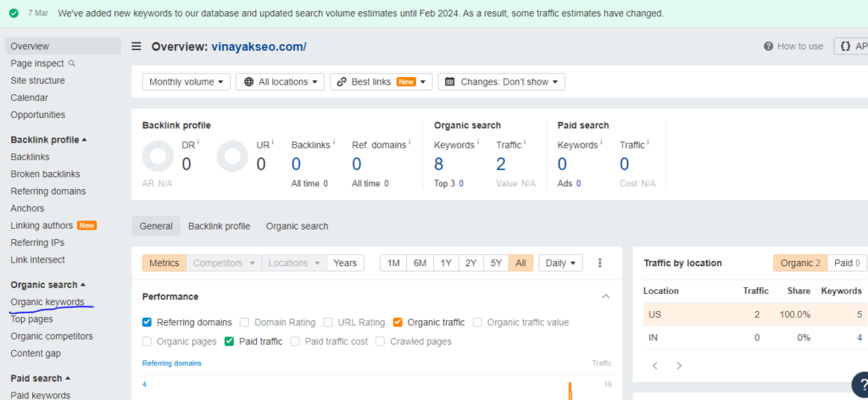
Task: Set chart range to 1Y
Action: (446, 264)
